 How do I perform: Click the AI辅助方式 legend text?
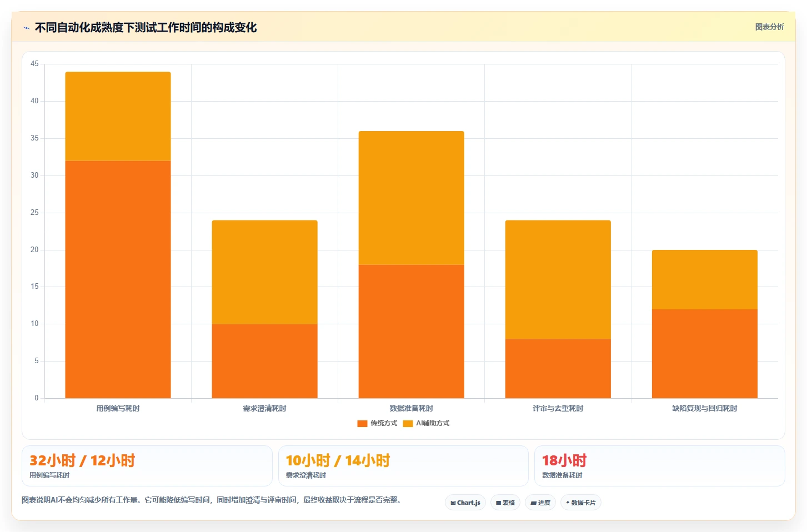433,423
